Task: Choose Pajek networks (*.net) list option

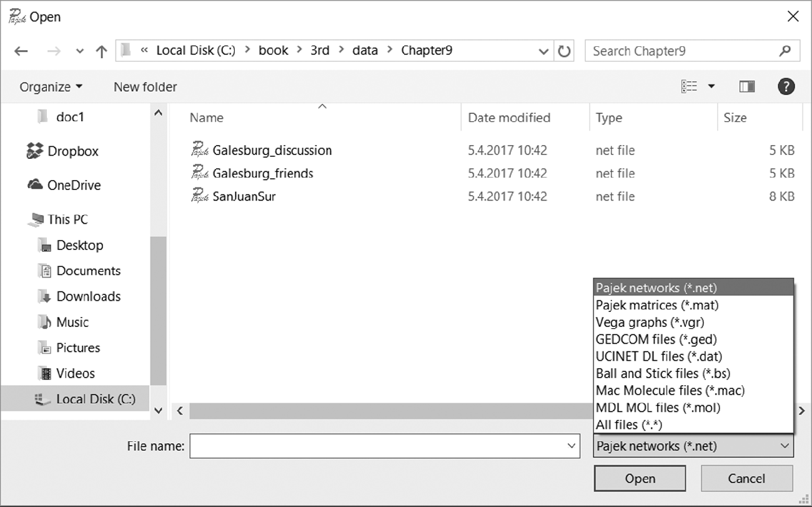Action: (x=693, y=288)
